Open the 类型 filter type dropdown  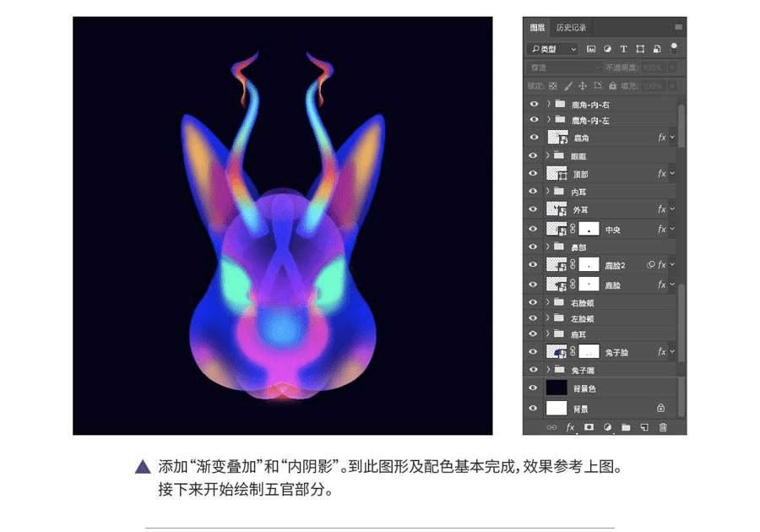[x=553, y=49]
